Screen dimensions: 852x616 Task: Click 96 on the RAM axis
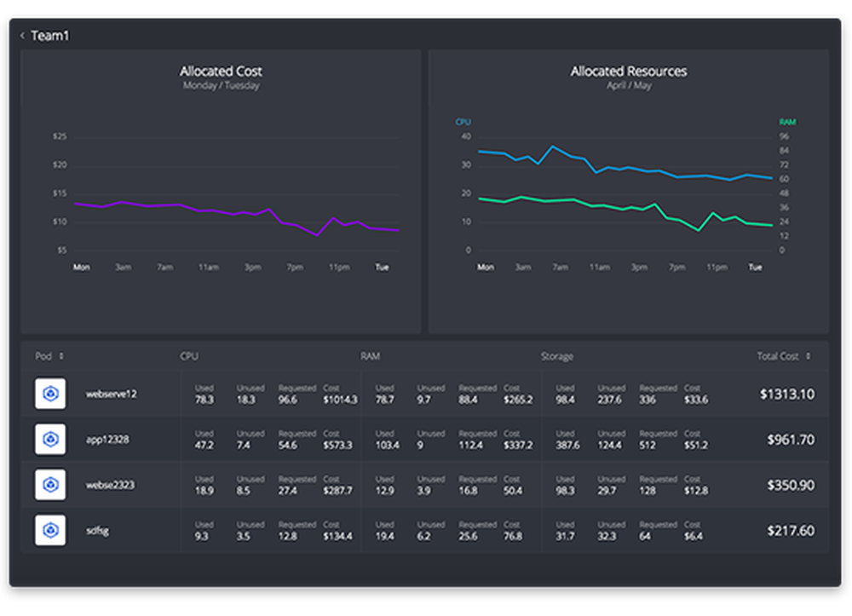pyautogui.click(x=784, y=136)
